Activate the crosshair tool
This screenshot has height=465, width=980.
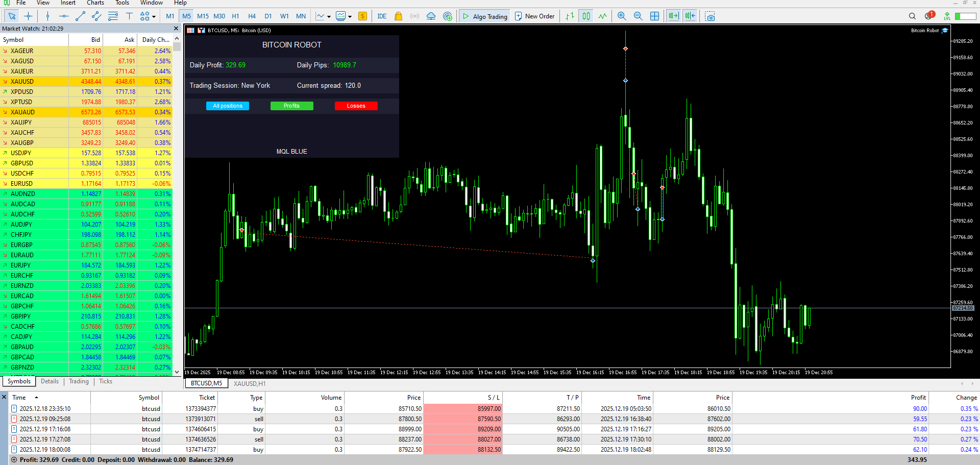(x=28, y=16)
